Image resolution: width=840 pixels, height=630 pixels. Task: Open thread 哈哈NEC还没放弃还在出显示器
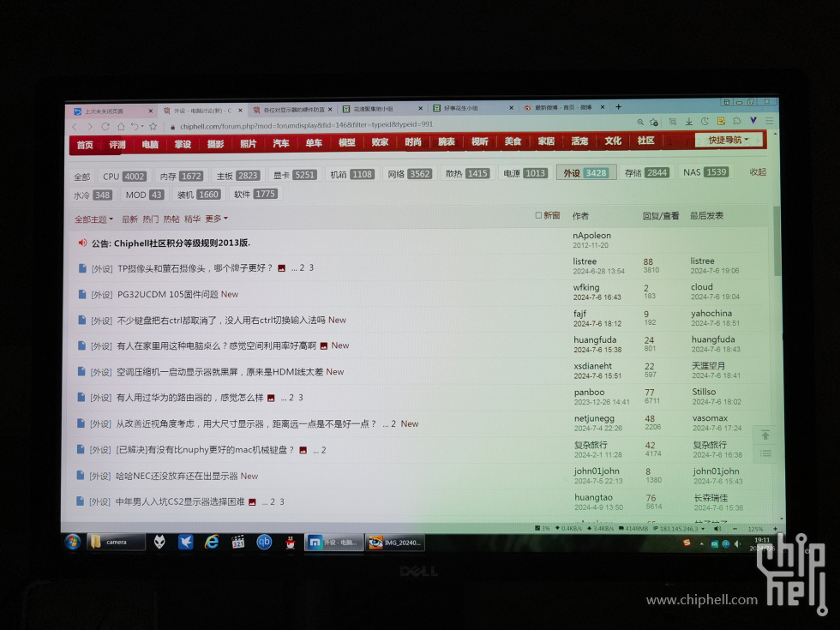click(x=177, y=476)
